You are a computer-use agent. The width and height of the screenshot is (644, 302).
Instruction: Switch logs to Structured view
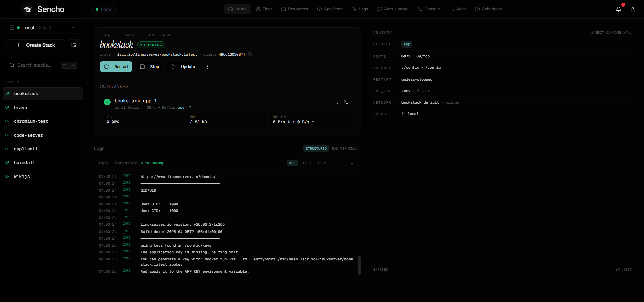(316, 149)
